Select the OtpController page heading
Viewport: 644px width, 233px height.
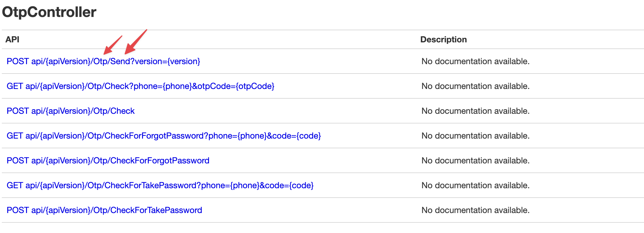click(49, 12)
